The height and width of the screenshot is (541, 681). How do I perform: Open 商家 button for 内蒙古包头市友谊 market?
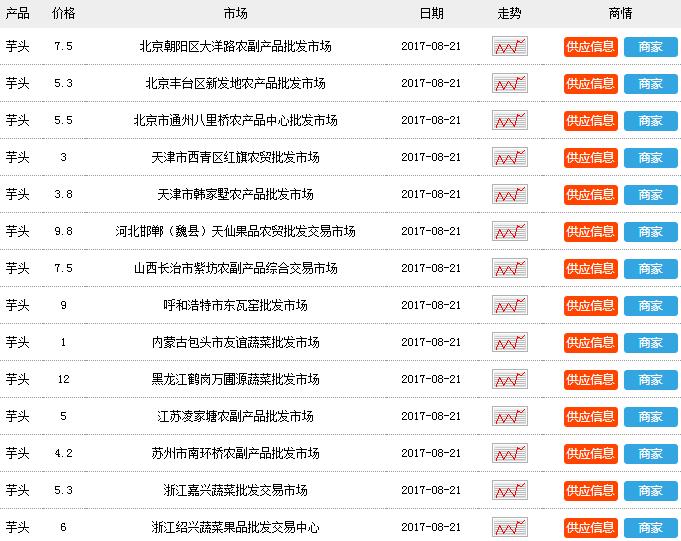pyautogui.click(x=650, y=343)
